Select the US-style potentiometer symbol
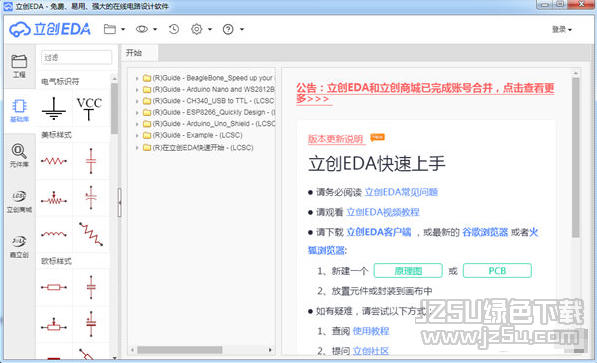The width and height of the screenshot is (597, 363). 54,198
